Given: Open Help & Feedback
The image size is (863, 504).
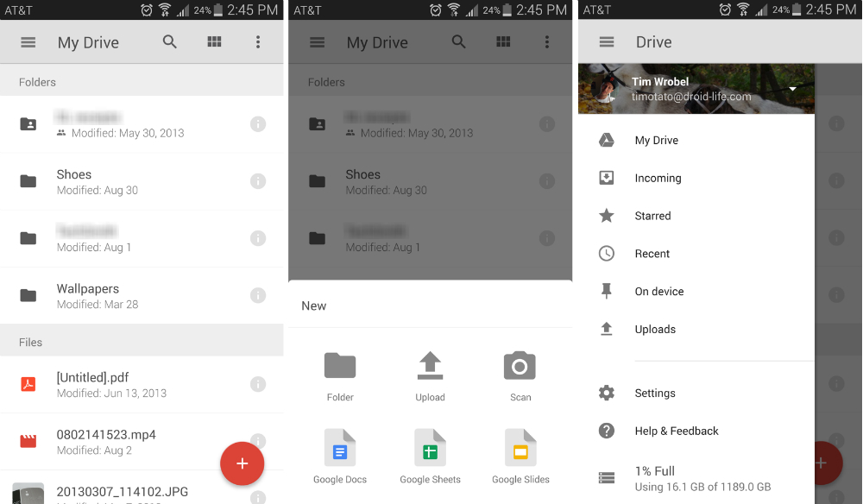Looking at the screenshot, I should [676, 432].
